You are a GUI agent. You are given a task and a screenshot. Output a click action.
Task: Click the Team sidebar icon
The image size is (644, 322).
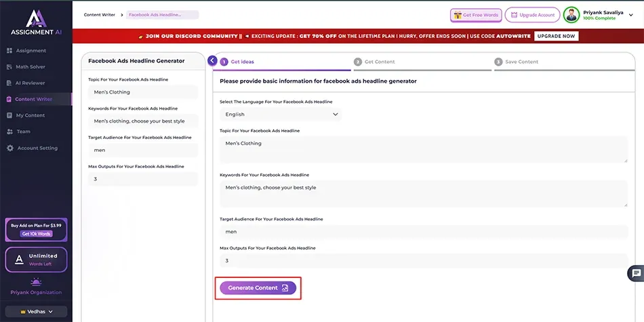[x=9, y=132]
